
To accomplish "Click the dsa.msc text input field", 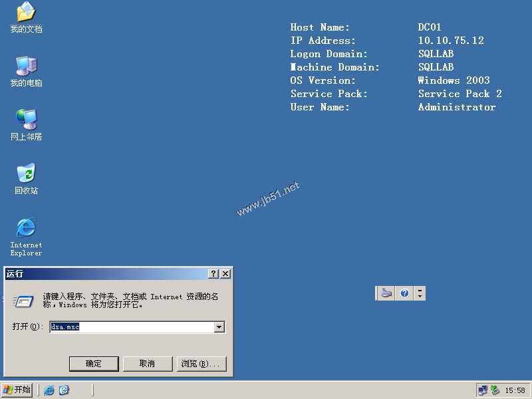I will [x=132, y=327].
